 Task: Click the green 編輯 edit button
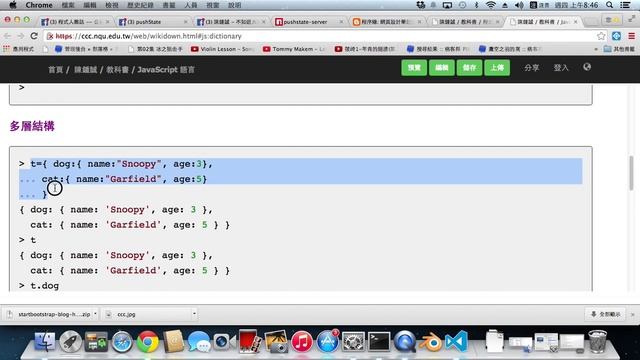[x=442, y=68]
